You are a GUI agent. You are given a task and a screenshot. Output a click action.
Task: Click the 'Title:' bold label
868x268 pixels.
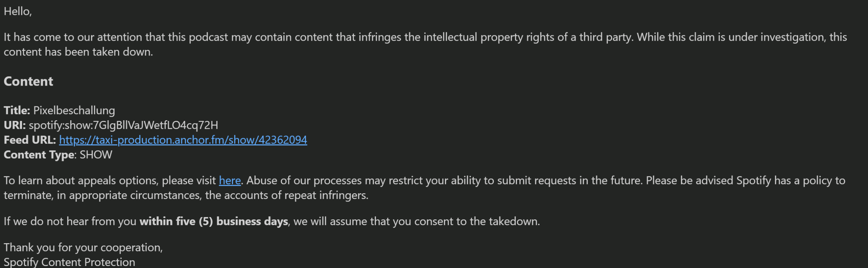[17, 110]
